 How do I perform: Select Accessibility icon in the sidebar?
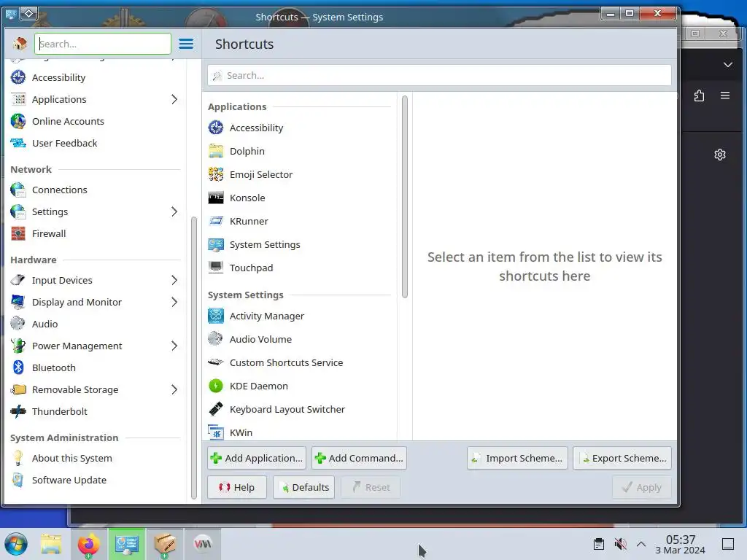coord(18,77)
